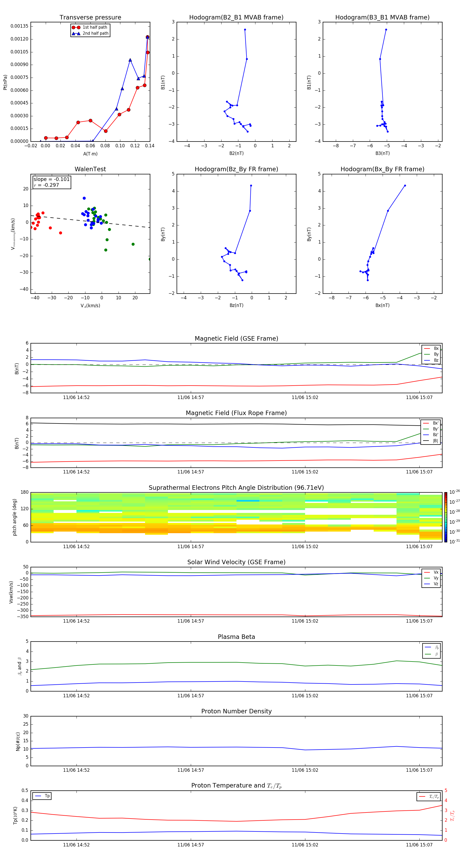The height and width of the screenshot is (868, 473).
Task: Click the 'By' legend entry in GSE panel
Action: pyautogui.click(x=431, y=354)
